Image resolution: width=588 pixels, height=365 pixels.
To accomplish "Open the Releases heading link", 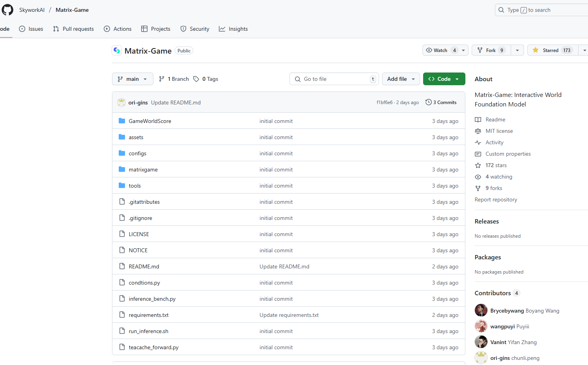I will tap(487, 221).
